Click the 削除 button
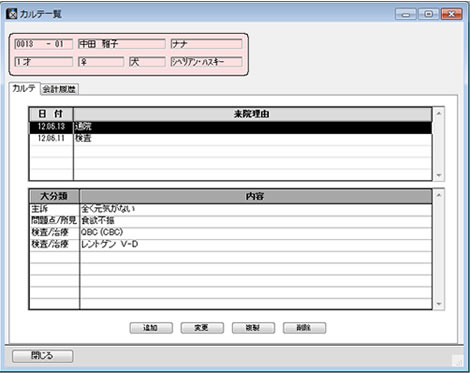 pos(304,328)
